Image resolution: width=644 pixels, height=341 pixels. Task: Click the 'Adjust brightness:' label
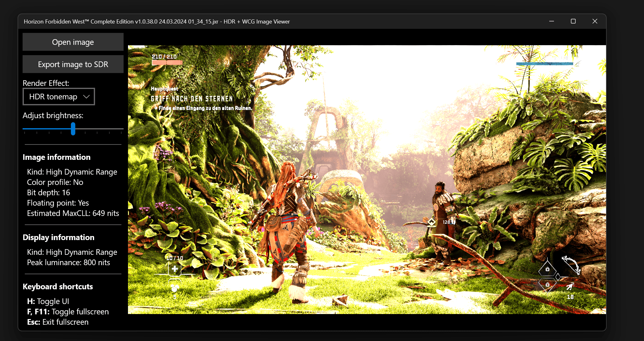[53, 115]
